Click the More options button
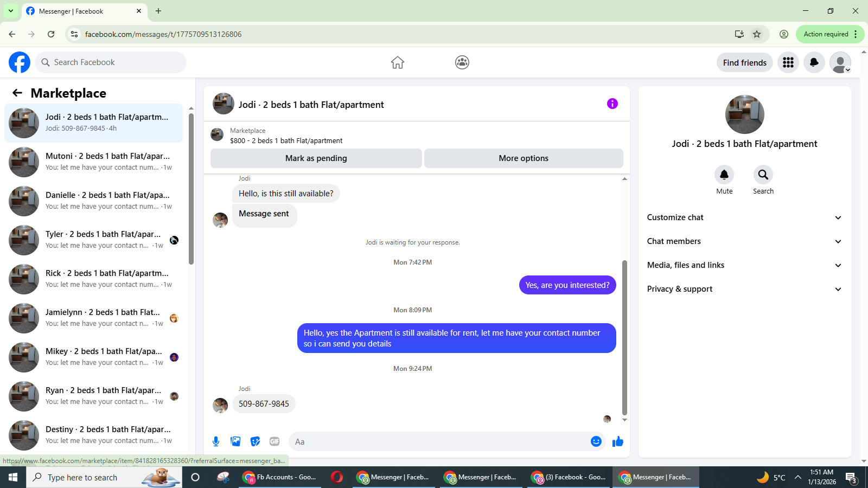The height and width of the screenshot is (488, 868). (524, 158)
